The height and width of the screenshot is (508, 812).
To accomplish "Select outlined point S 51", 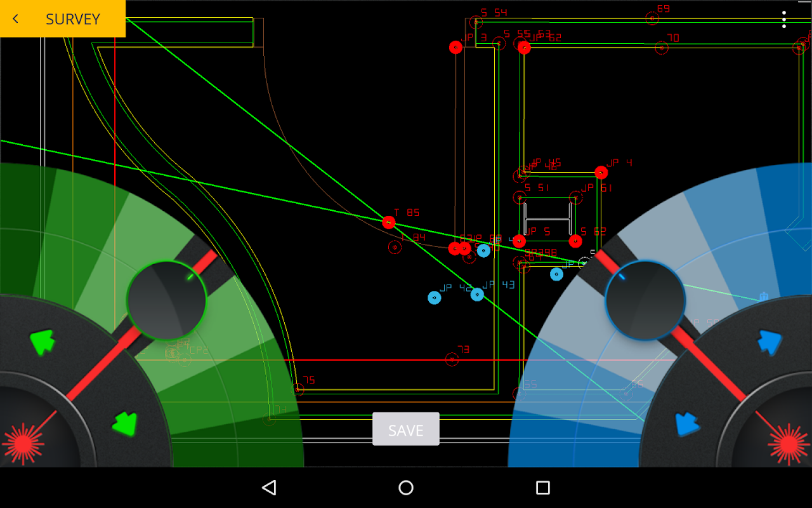I will click(520, 197).
